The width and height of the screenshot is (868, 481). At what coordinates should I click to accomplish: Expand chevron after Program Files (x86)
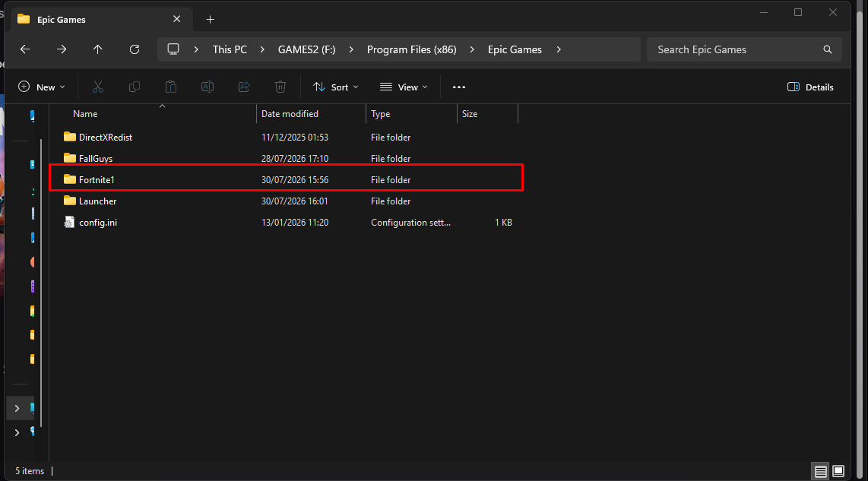pos(472,49)
